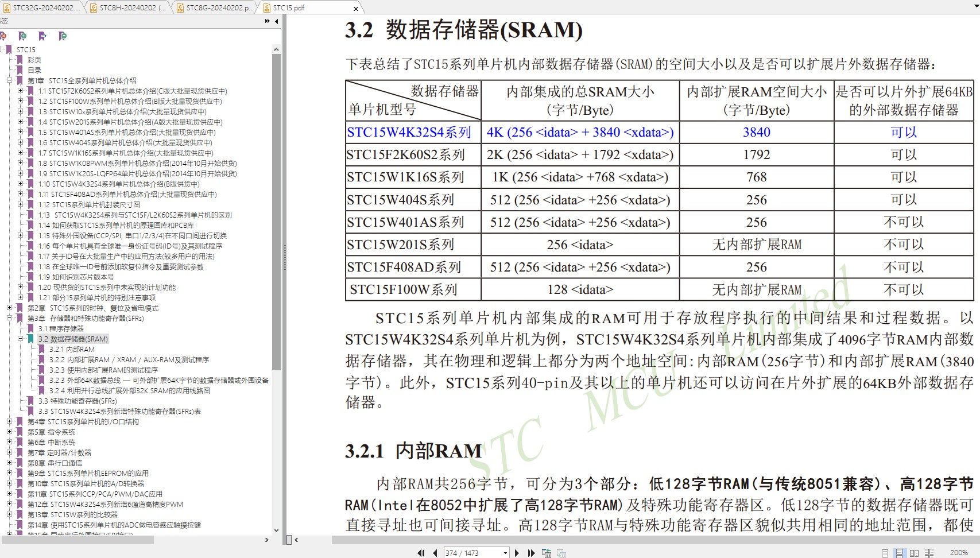
Task: Click the go to next view icon
Action: [561, 553]
